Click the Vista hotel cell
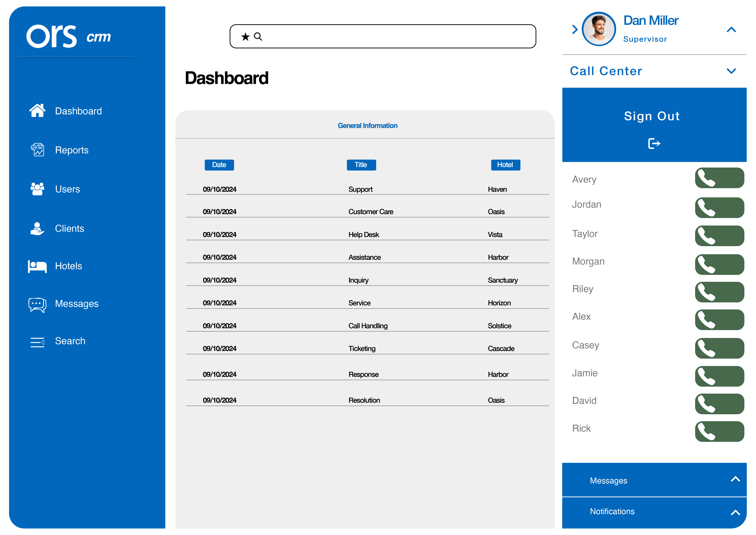 [495, 235]
